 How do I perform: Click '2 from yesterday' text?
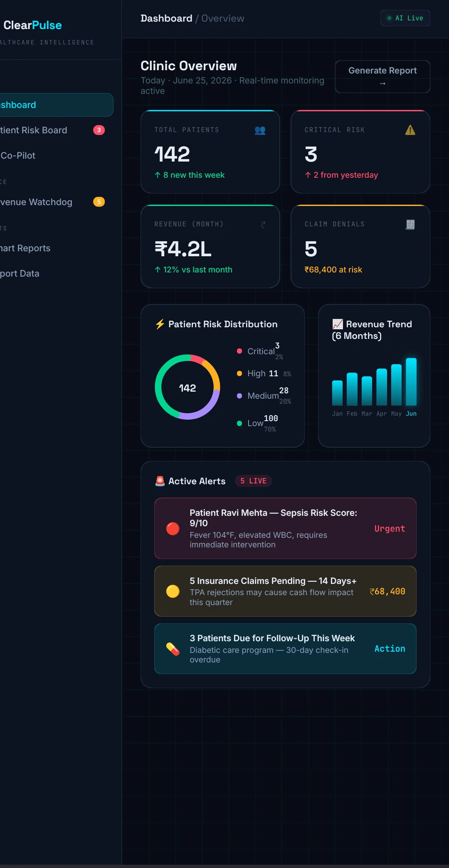point(341,175)
